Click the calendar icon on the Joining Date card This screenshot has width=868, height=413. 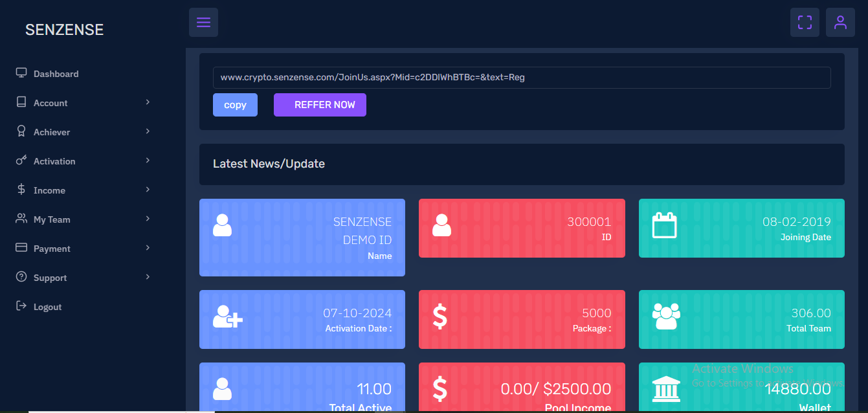[x=664, y=225]
